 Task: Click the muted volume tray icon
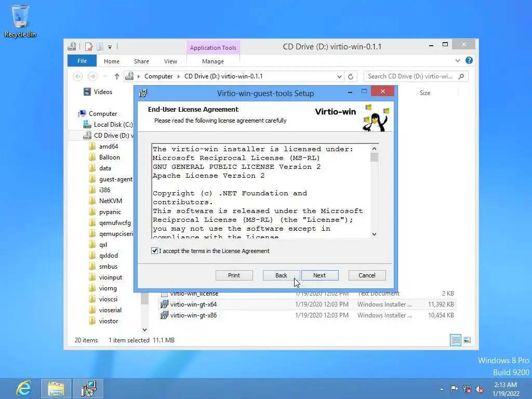[480, 389]
